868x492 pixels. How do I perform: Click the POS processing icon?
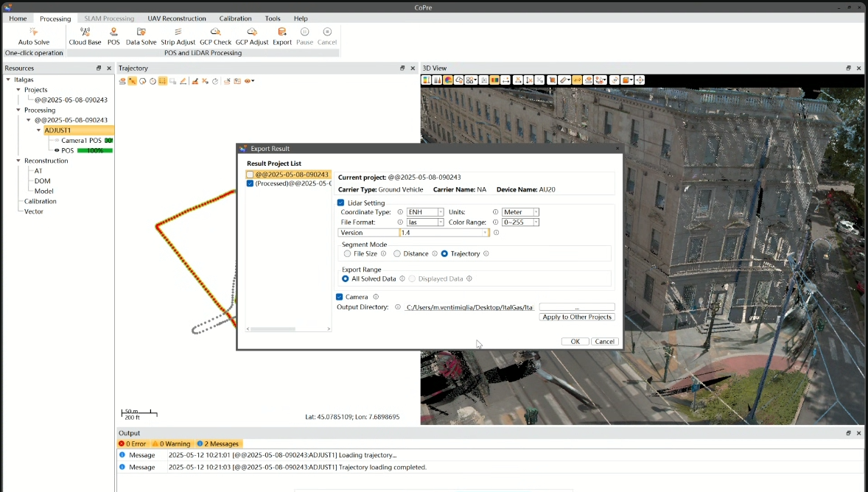[x=113, y=32]
